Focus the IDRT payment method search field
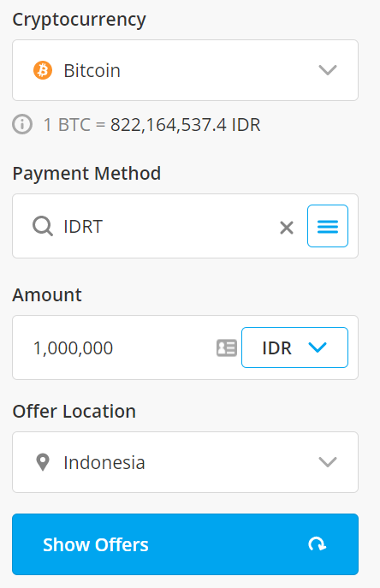Image resolution: width=380 pixels, height=588 pixels. coord(169,227)
